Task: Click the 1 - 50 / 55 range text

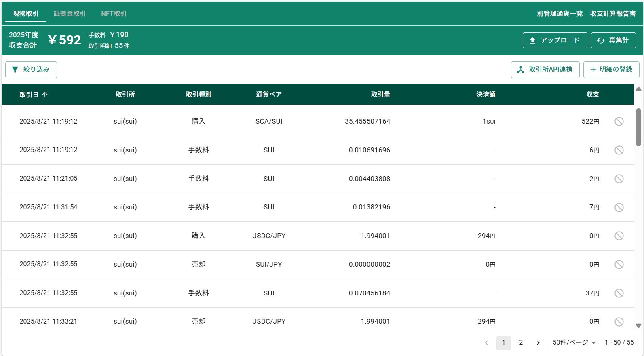Action: [619, 342]
